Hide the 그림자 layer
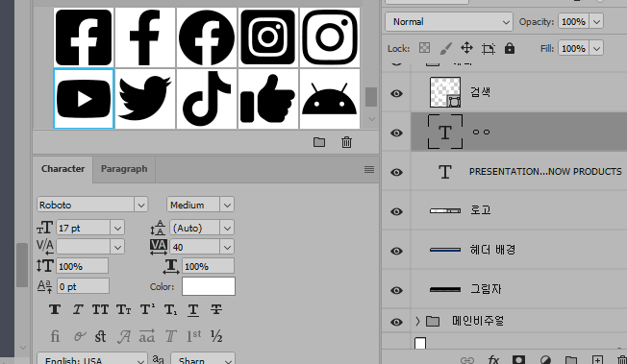Image resolution: width=627 pixels, height=364 pixels. (396, 290)
